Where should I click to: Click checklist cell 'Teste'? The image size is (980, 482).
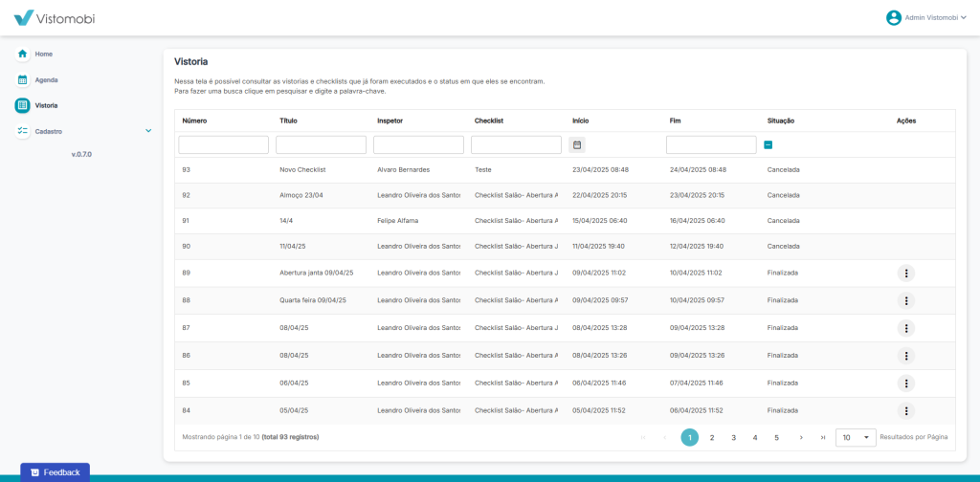pos(483,169)
